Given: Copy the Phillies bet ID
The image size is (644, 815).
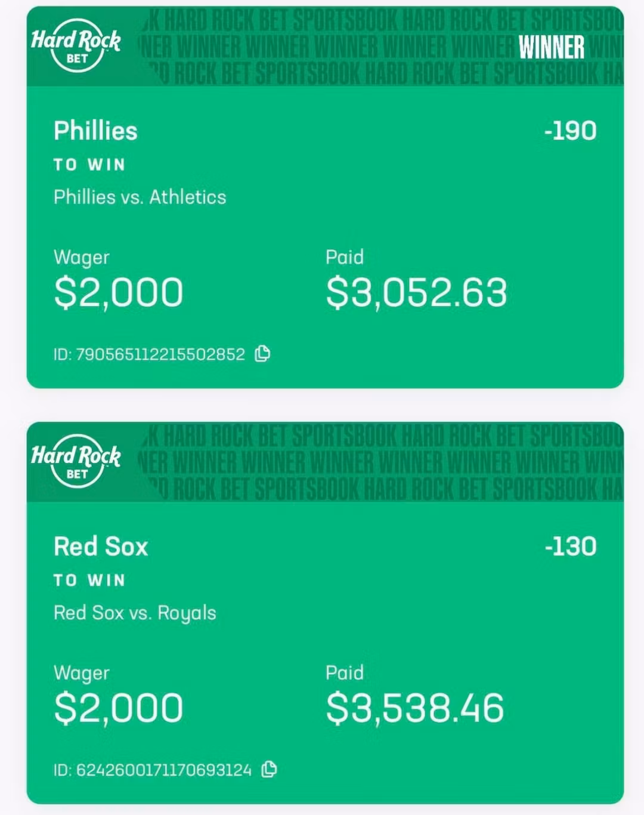Looking at the screenshot, I should click(x=263, y=354).
